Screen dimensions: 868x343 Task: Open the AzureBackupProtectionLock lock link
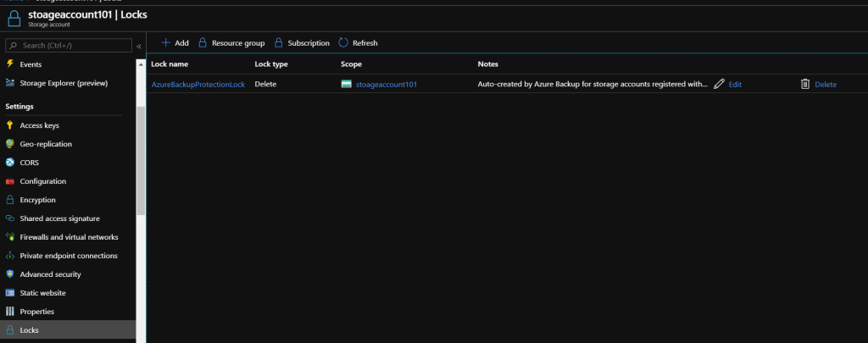click(198, 85)
